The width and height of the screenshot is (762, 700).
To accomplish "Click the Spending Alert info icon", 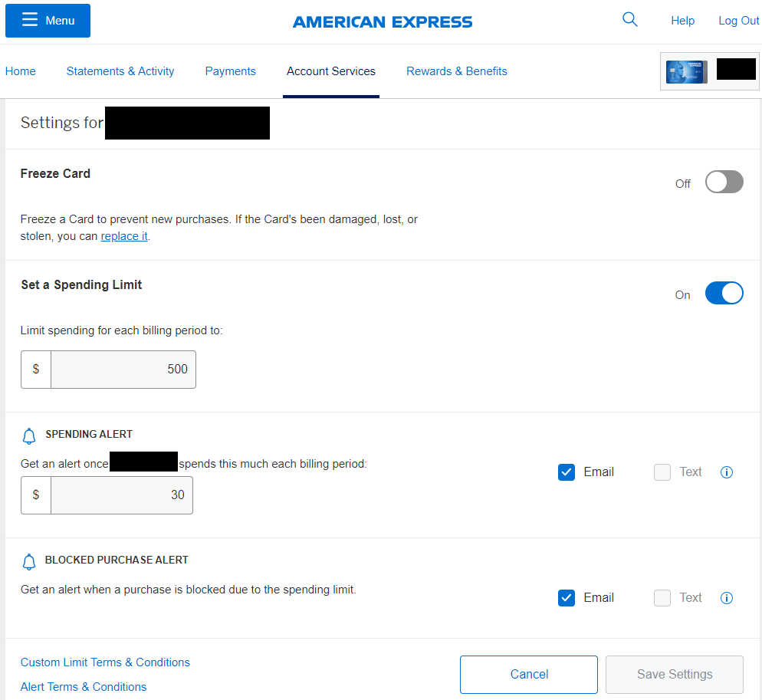I will tap(727, 472).
